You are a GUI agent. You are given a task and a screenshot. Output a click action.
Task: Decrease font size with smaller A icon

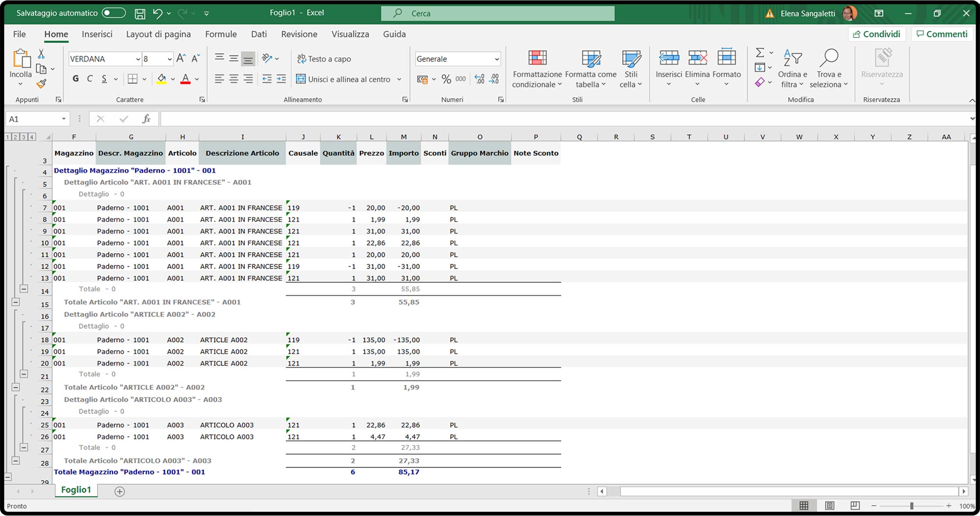point(196,59)
